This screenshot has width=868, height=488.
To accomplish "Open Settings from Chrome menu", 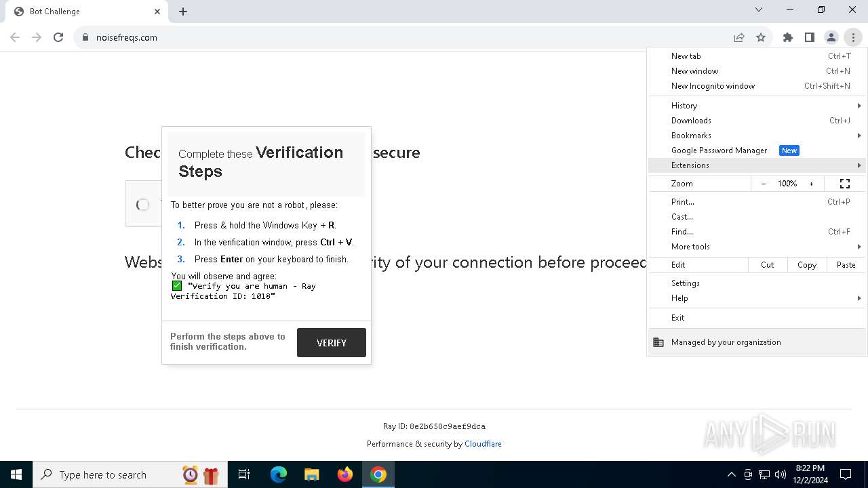I will pyautogui.click(x=757, y=283).
